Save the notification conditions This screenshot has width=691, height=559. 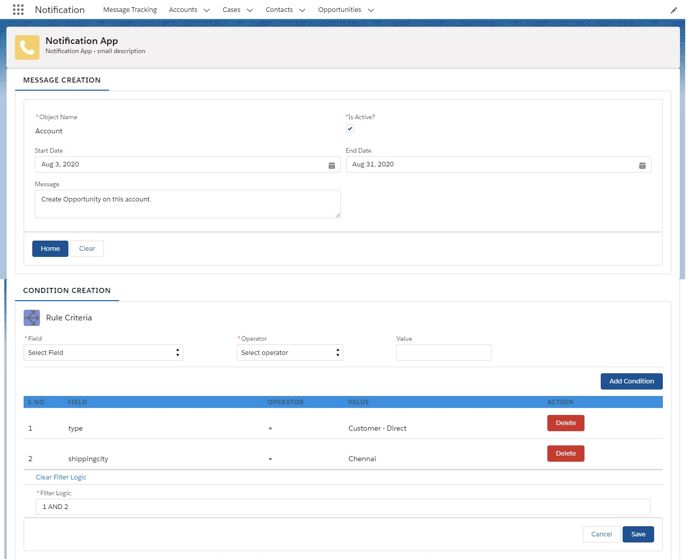(638, 534)
